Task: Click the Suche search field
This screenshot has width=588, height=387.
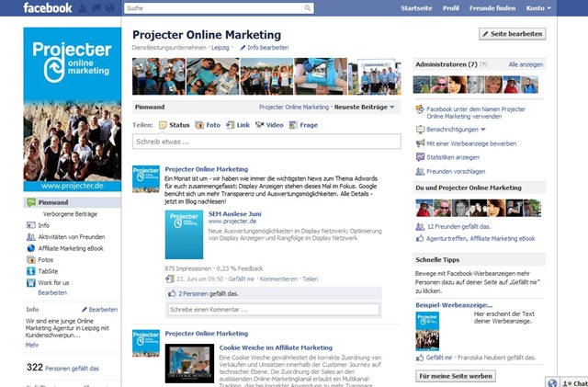Action: click(x=213, y=8)
